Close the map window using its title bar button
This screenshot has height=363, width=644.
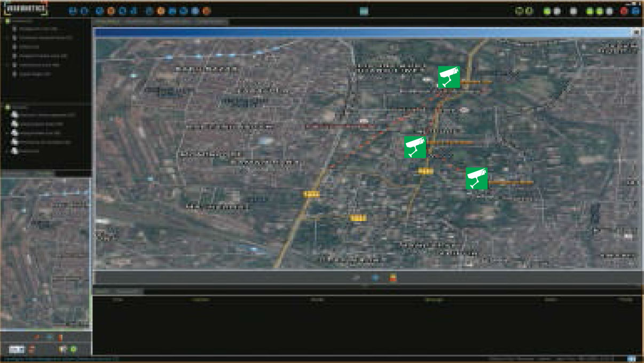pos(636,32)
